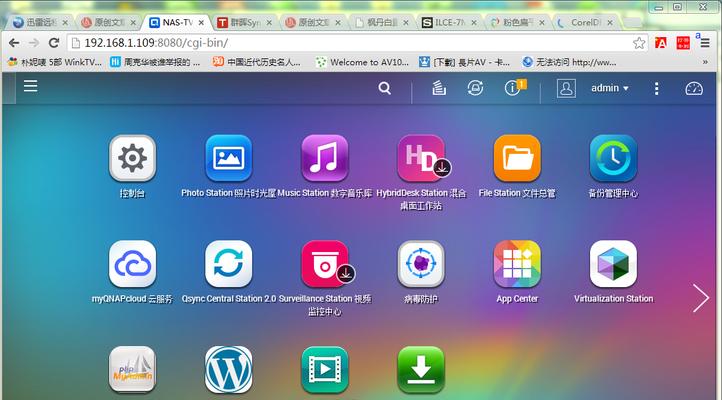Switch to the CorelD browser tab
Image resolution: width=722 pixels, height=400 pixels.
585,22
